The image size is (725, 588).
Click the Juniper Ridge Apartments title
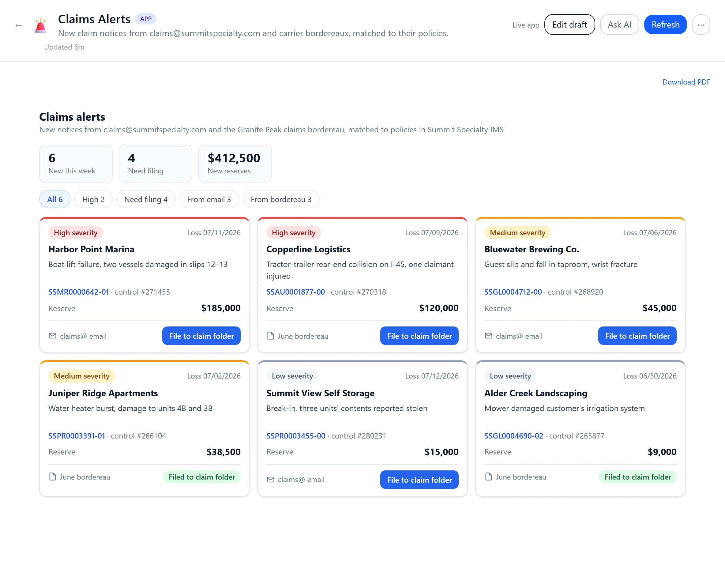[x=103, y=393]
